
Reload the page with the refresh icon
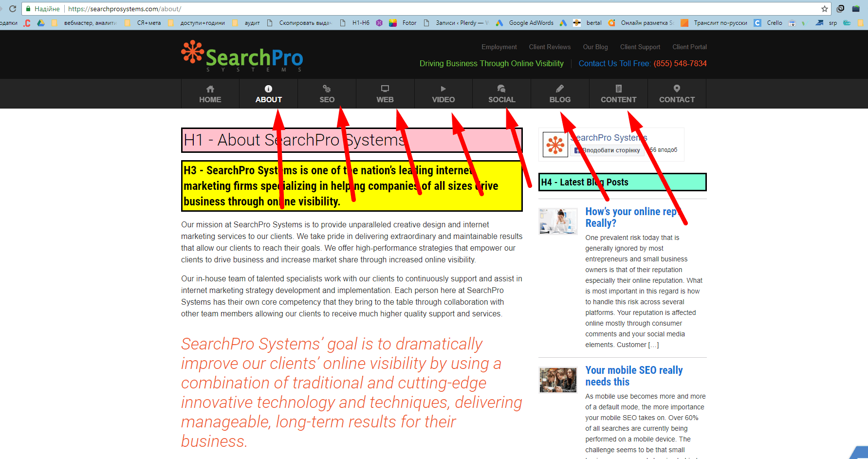pos(12,8)
